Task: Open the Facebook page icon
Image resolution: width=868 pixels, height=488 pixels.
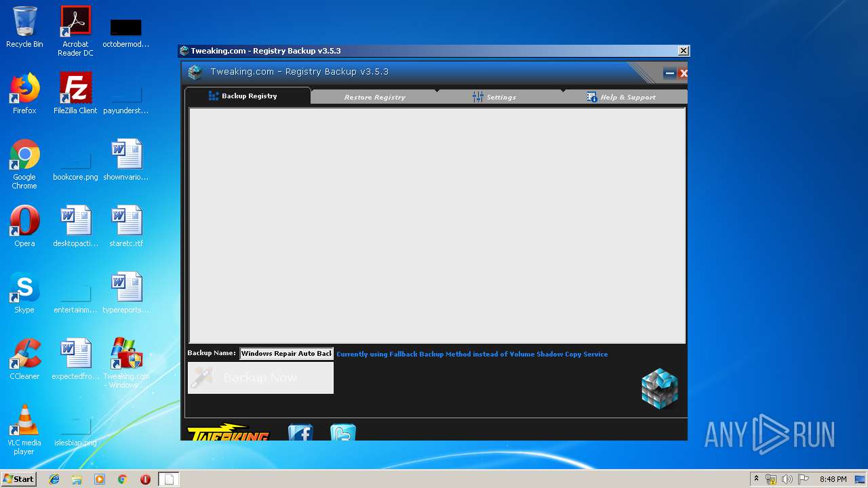Action: 300,432
